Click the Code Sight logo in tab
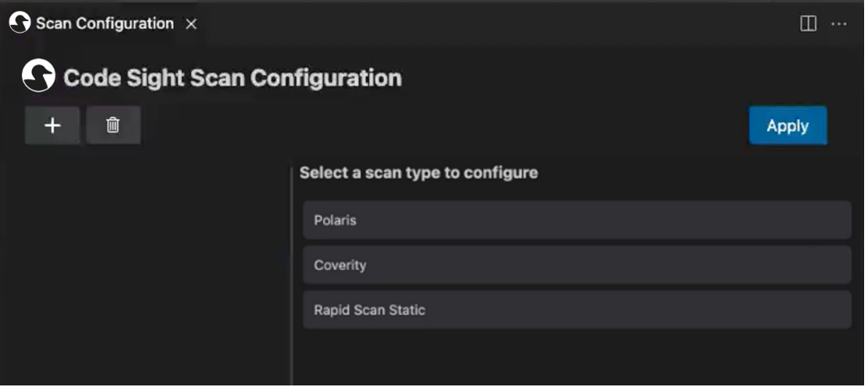The width and height of the screenshot is (868, 387). [20, 23]
